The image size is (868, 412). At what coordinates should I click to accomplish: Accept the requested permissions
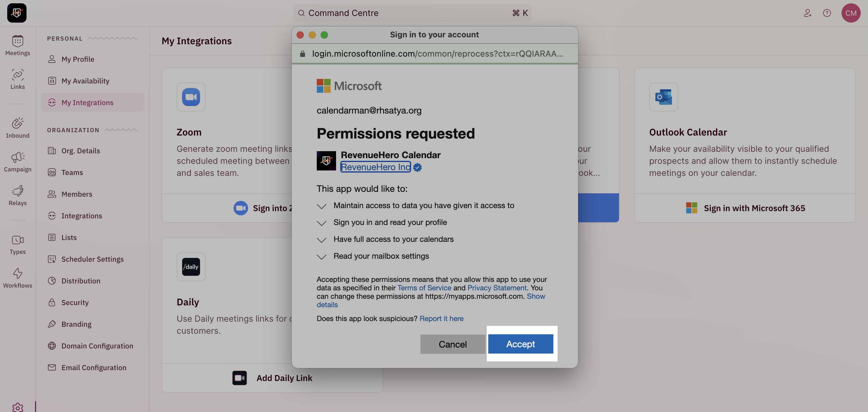[520, 344]
